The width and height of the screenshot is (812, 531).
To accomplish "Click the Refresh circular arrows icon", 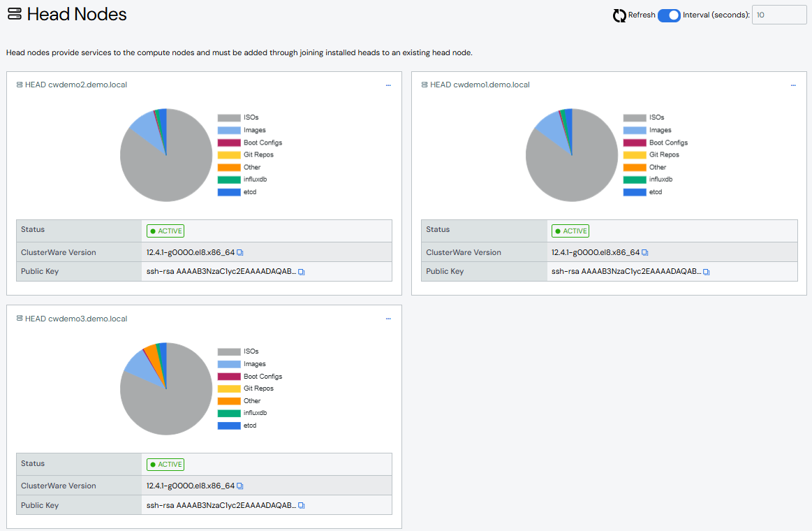I will click(x=619, y=15).
